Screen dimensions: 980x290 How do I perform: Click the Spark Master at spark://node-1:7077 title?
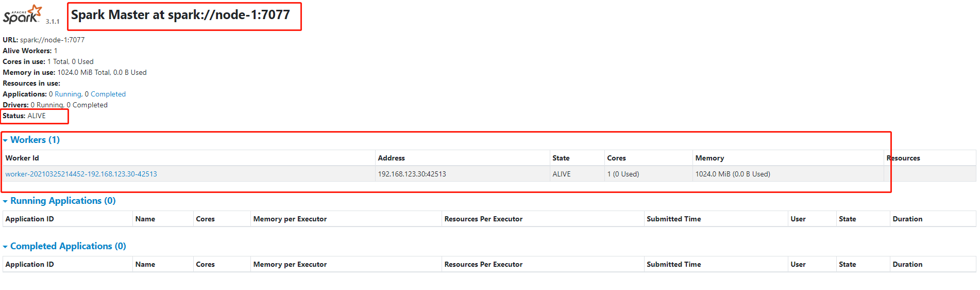point(180,14)
